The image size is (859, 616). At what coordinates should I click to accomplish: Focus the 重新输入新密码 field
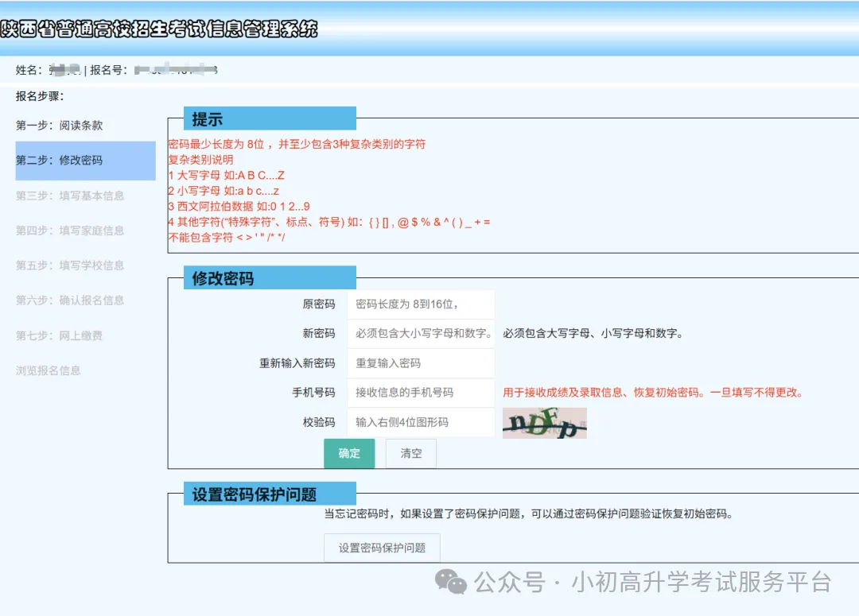coord(421,363)
